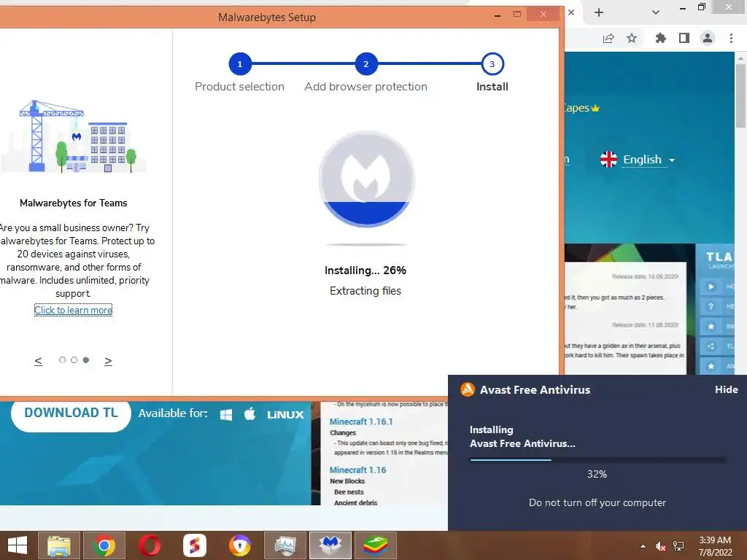Click taskbar clock 3:39 AM
The height and width of the screenshot is (560, 747).
(715, 540)
